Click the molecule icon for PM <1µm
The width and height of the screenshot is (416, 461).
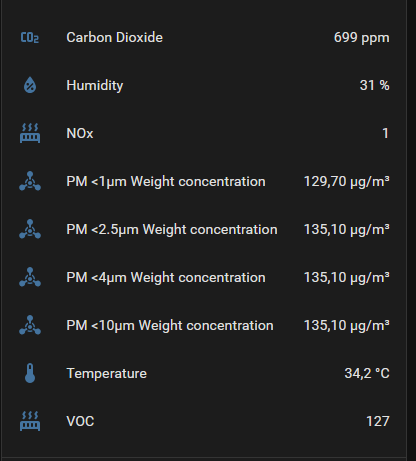[x=30, y=181]
